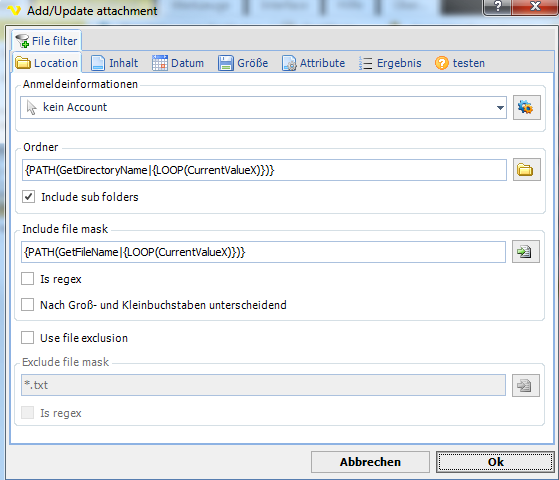This screenshot has width=559, height=480.
Task: Open account settings gear button
Action: pos(527,107)
